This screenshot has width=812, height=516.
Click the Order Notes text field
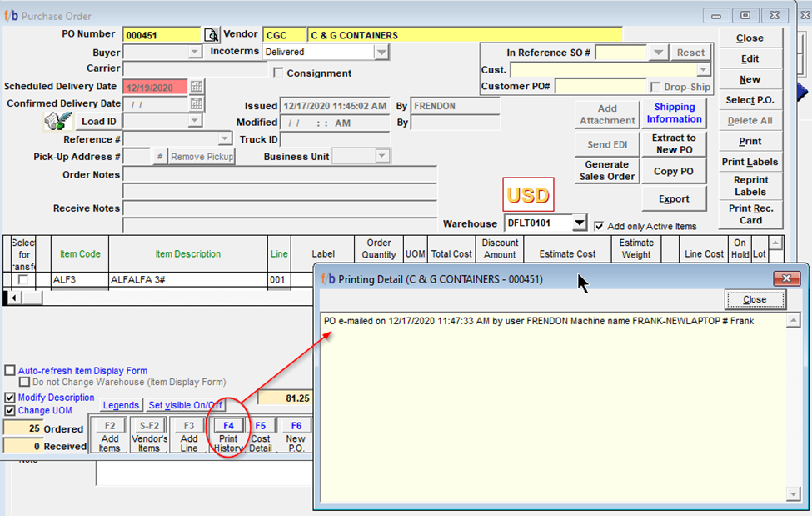click(280, 174)
